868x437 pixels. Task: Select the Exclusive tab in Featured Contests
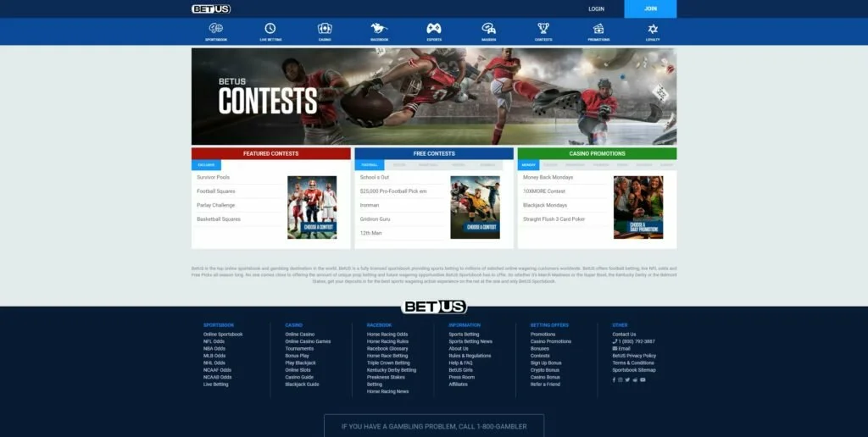[x=206, y=164]
